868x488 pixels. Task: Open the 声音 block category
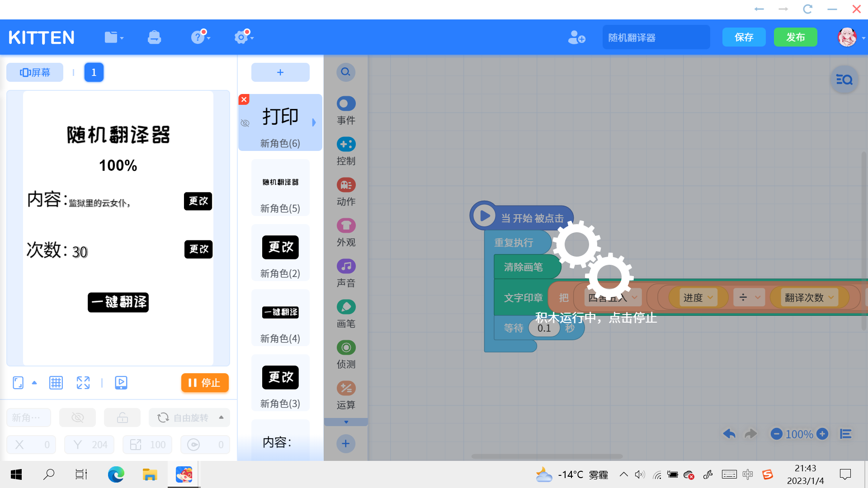click(346, 273)
